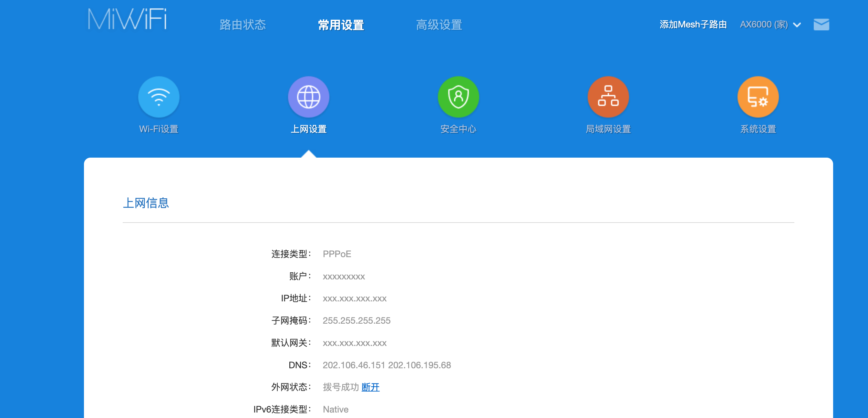The width and height of the screenshot is (868, 418).
Task: Click 添加Mesh子路由 link
Action: pos(693,25)
